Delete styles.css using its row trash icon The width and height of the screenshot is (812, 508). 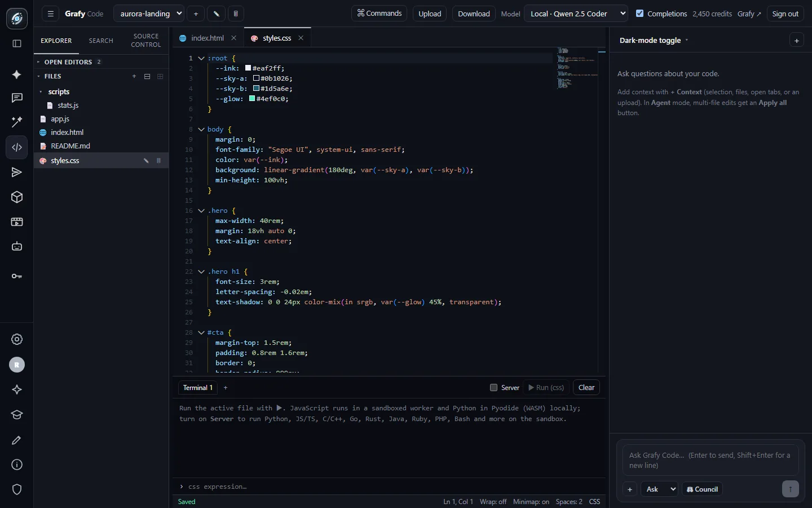(x=158, y=161)
